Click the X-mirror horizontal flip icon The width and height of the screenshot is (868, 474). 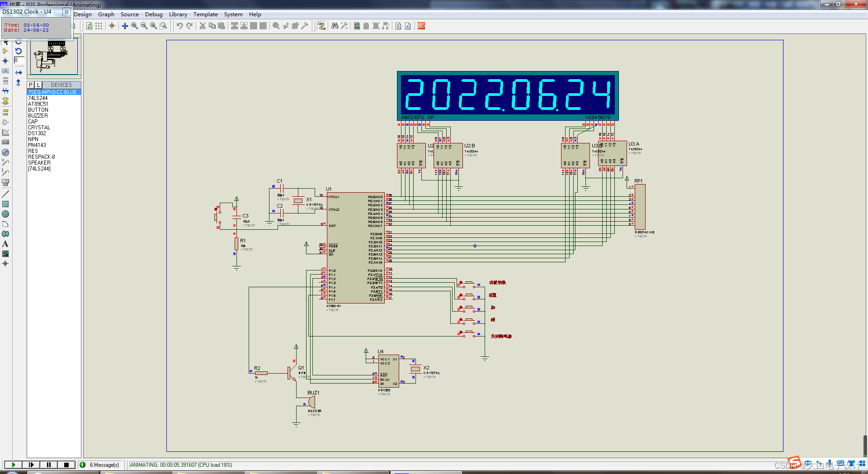[x=19, y=72]
